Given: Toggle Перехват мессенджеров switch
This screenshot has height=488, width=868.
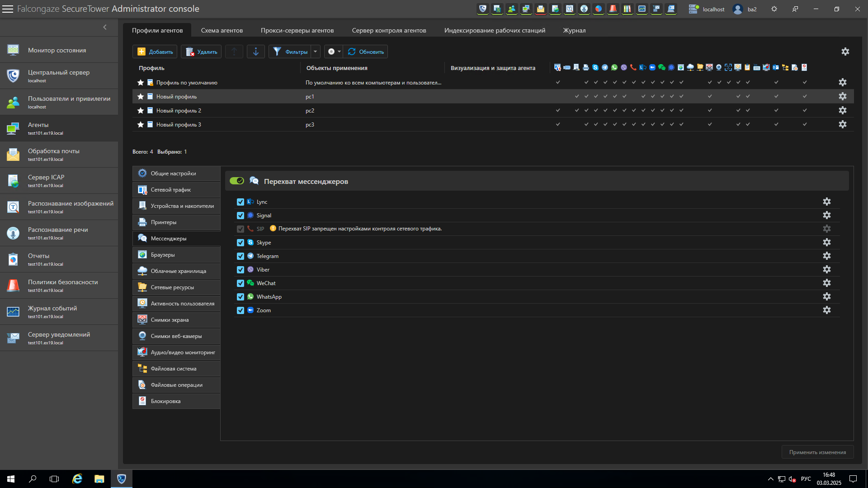Looking at the screenshot, I should [x=237, y=181].
